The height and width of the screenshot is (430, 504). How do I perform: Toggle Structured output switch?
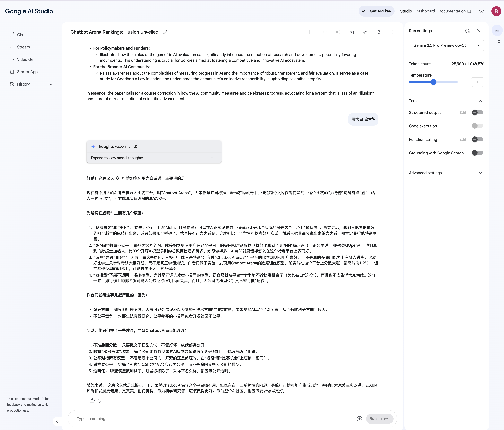tap(477, 112)
